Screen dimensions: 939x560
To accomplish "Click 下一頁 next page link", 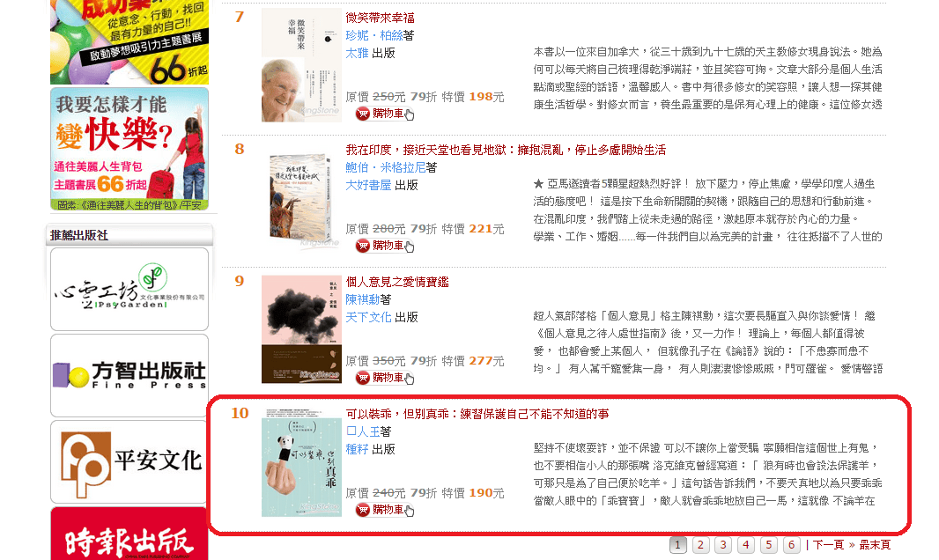I will point(828,544).
